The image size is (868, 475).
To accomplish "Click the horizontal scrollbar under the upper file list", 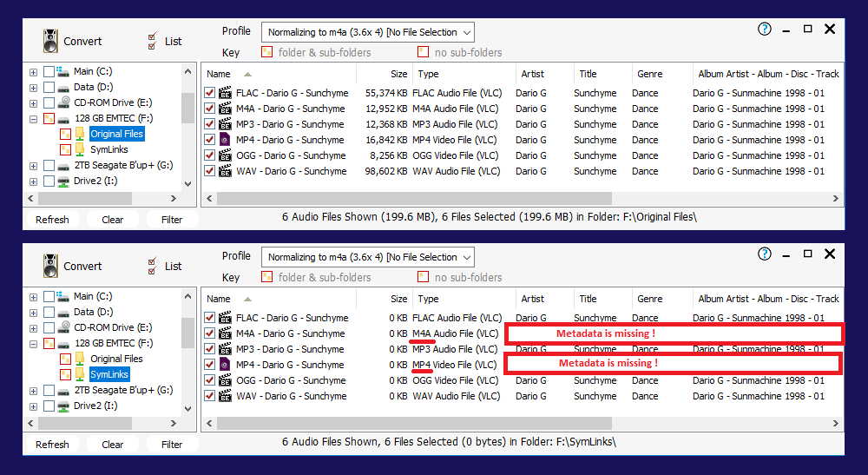I will [x=521, y=199].
